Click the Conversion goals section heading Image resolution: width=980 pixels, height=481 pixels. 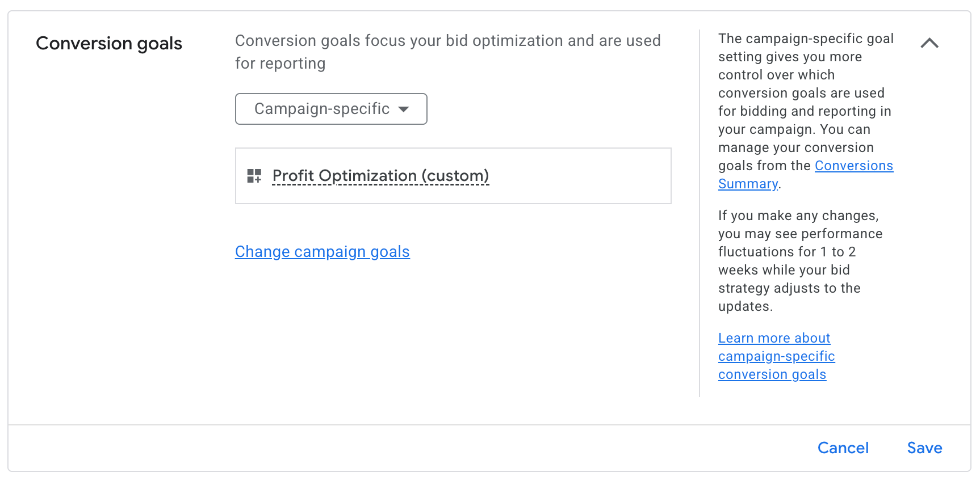tap(109, 44)
